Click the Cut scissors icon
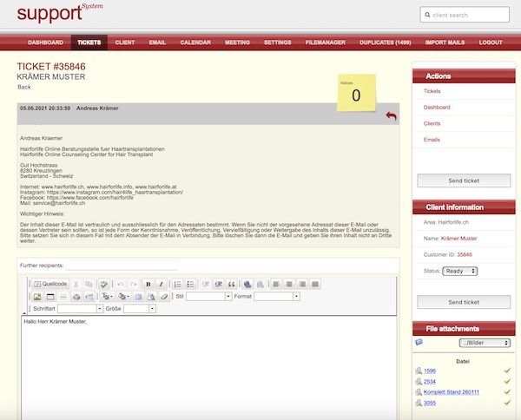 click(76, 284)
